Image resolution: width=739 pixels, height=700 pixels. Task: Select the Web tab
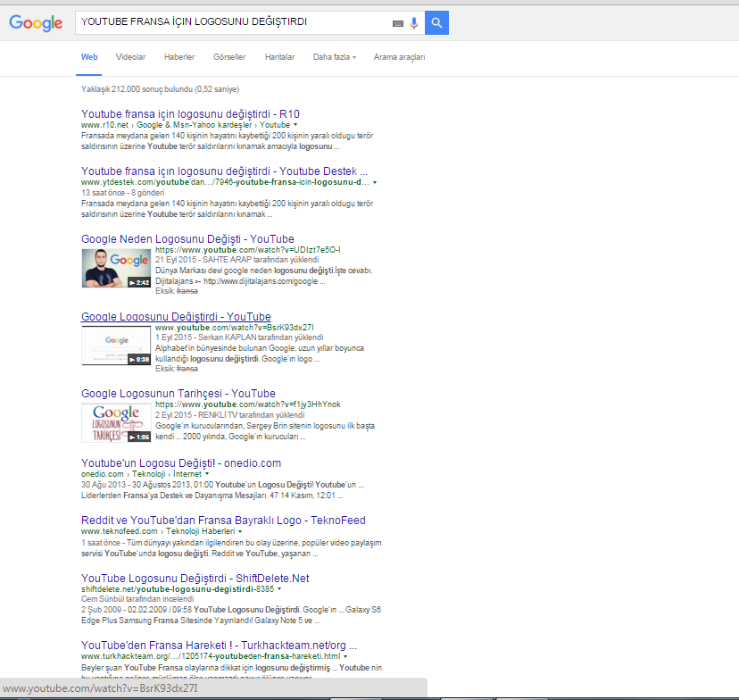89,57
